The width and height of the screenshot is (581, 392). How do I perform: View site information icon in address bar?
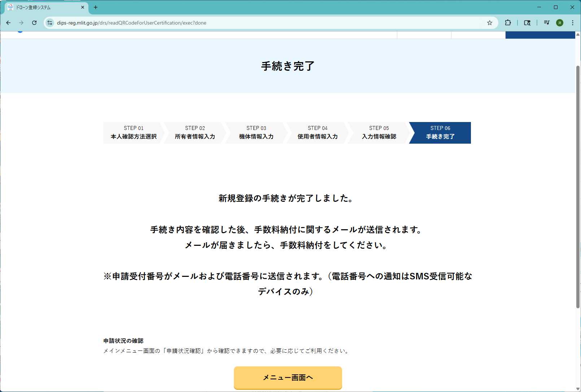50,23
